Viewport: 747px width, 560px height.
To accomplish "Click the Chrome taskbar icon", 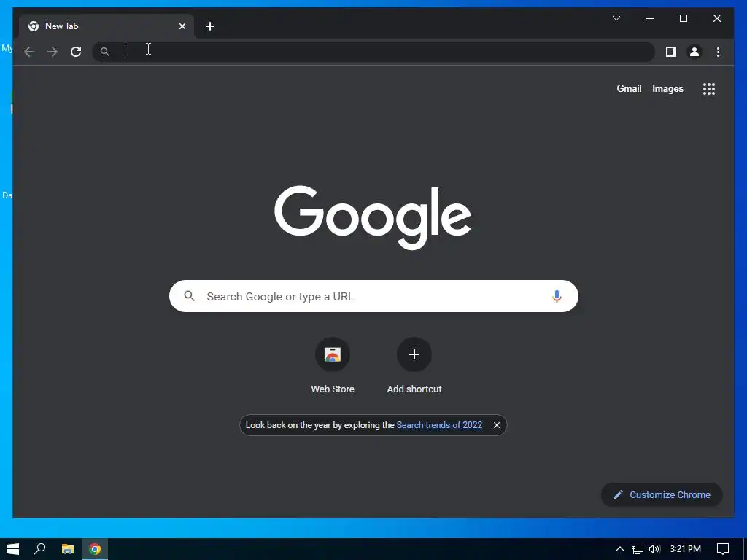I will click(95, 549).
